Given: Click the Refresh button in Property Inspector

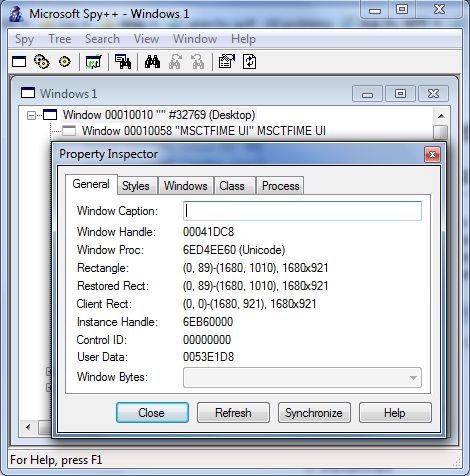Looking at the screenshot, I should point(233,413).
